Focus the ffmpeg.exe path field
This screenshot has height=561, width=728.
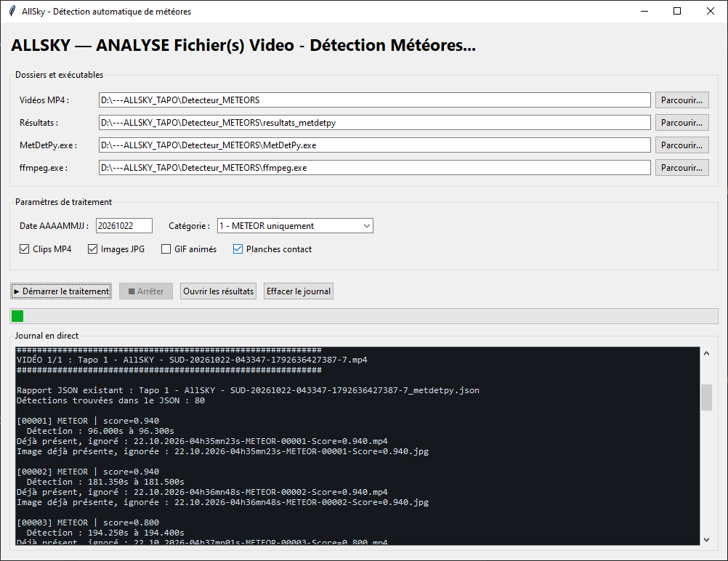point(375,168)
